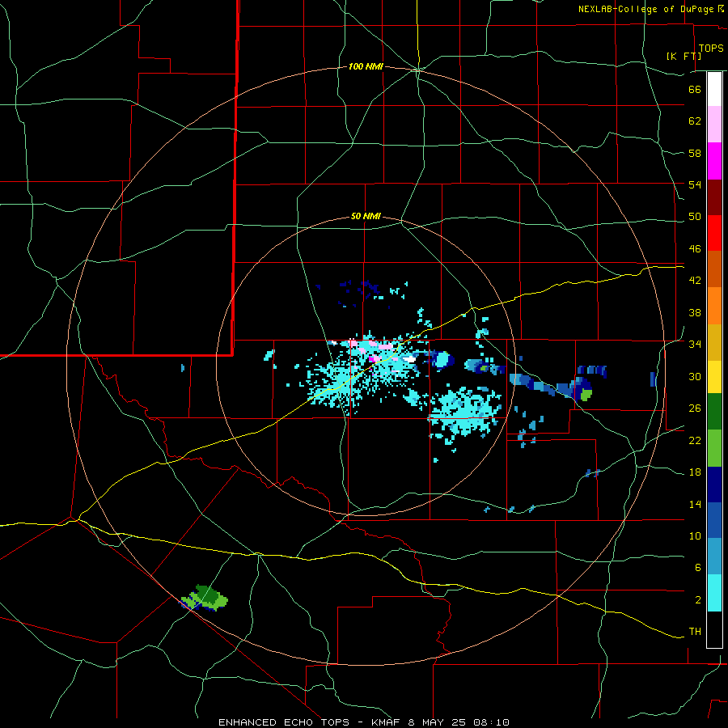Click the yellow legend swatch
Image resolution: width=728 pixels, height=728 pixels.
pyautogui.click(x=714, y=377)
